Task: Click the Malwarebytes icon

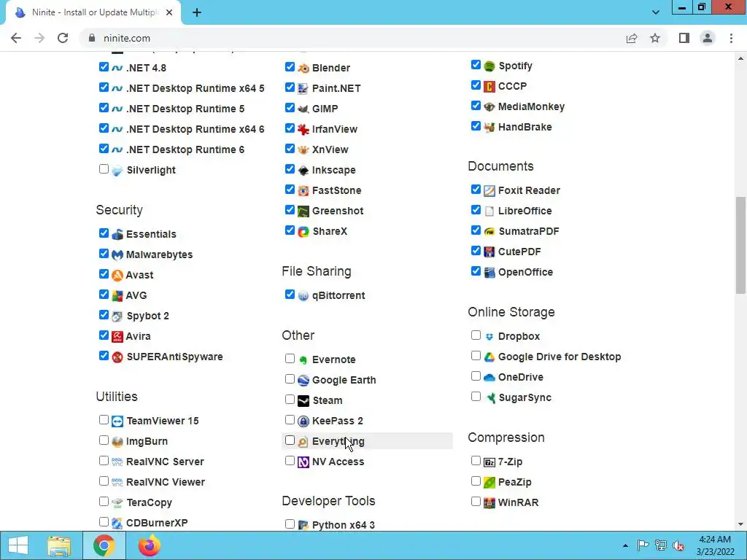Action: tap(117, 255)
